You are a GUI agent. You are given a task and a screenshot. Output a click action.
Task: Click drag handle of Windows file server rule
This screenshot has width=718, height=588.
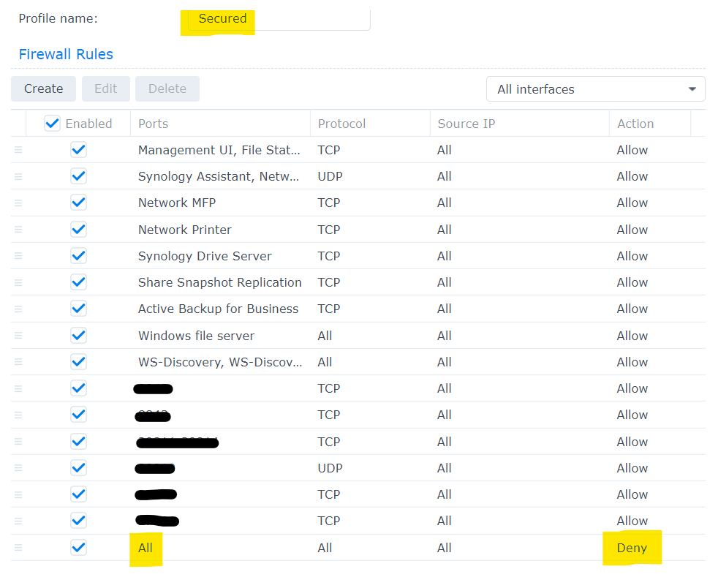[x=18, y=336]
